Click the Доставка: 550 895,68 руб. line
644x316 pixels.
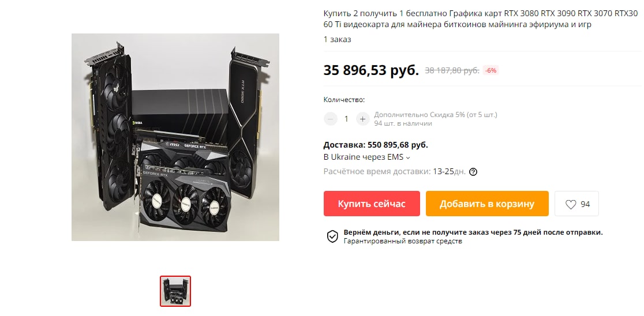[x=376, y=145]
